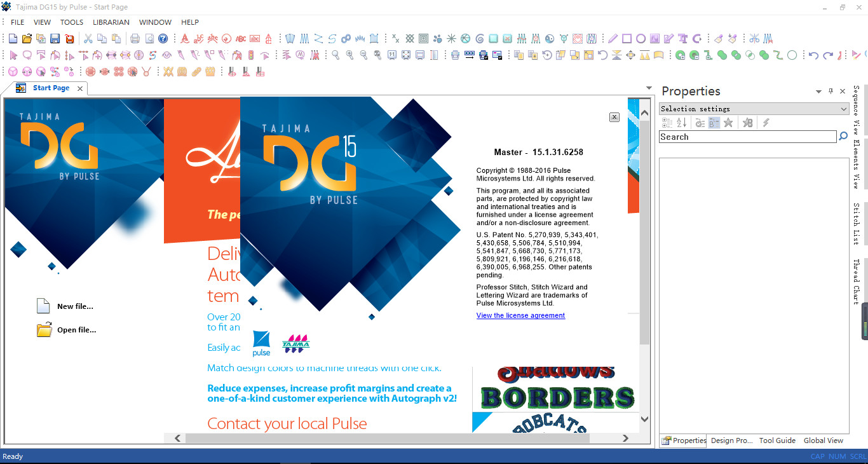Click the Open file... link
The image size is (868, 464).
pos(76,330)
